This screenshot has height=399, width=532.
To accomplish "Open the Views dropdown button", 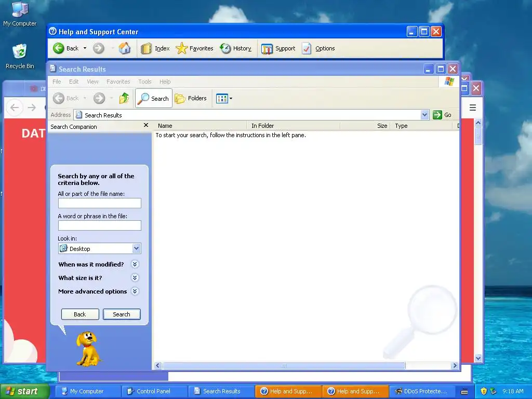I will click(224, 98).
